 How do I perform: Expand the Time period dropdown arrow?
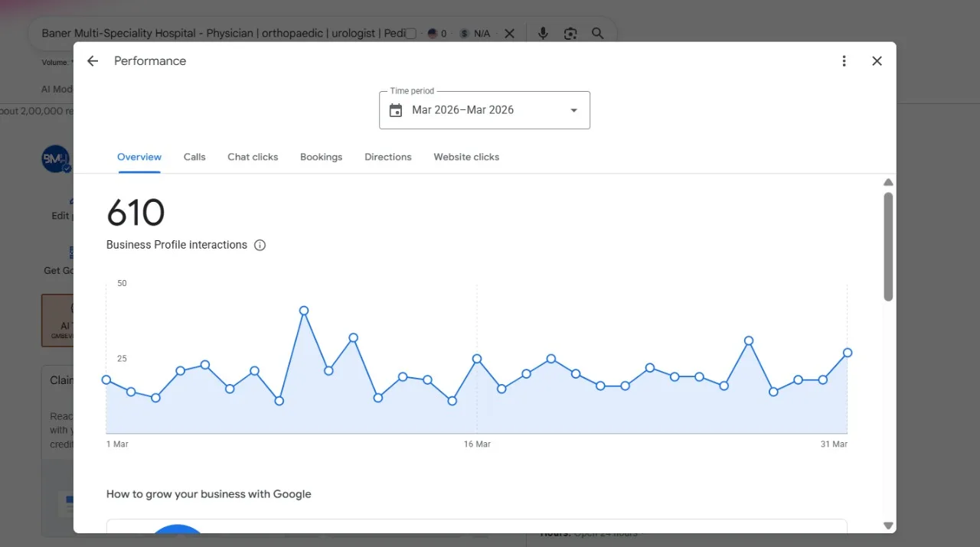pyautogui.click(x=573, y=110)
